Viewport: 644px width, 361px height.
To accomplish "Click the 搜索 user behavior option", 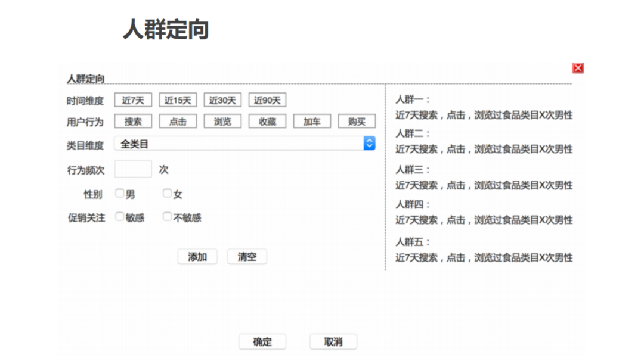I will pyautogui.click(x=133, y=121).
